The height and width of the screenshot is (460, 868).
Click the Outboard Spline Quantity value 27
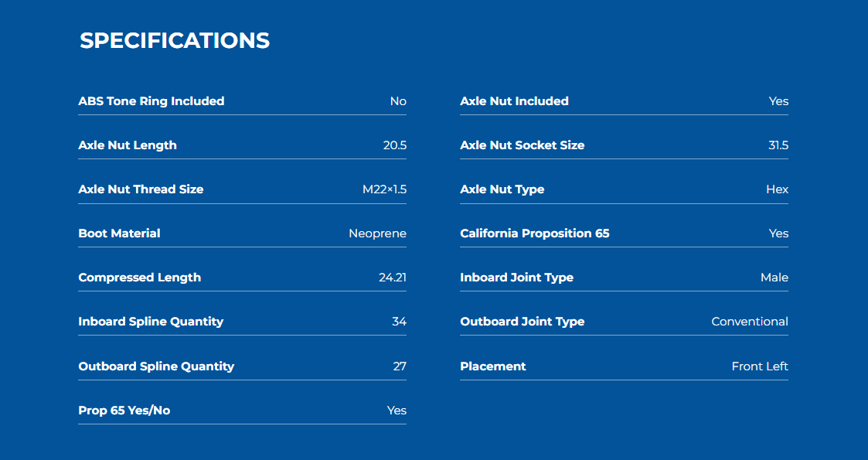coord(400,366)
